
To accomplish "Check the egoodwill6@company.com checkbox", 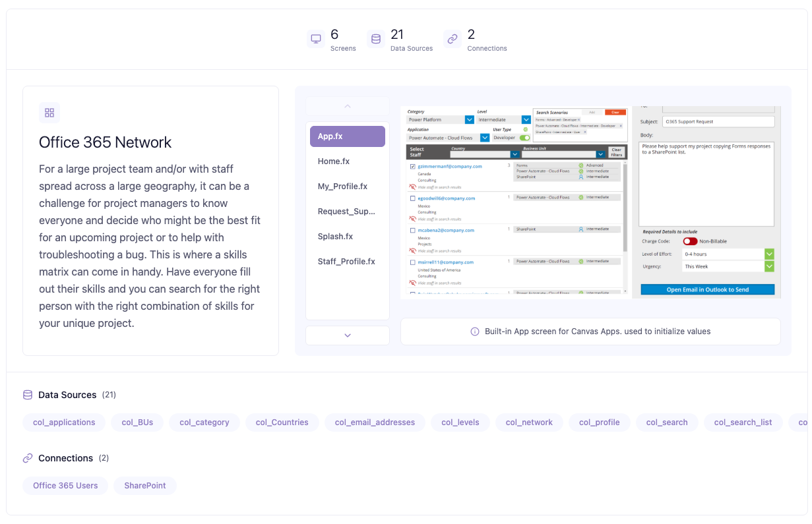I will click(x=413, y=198).
